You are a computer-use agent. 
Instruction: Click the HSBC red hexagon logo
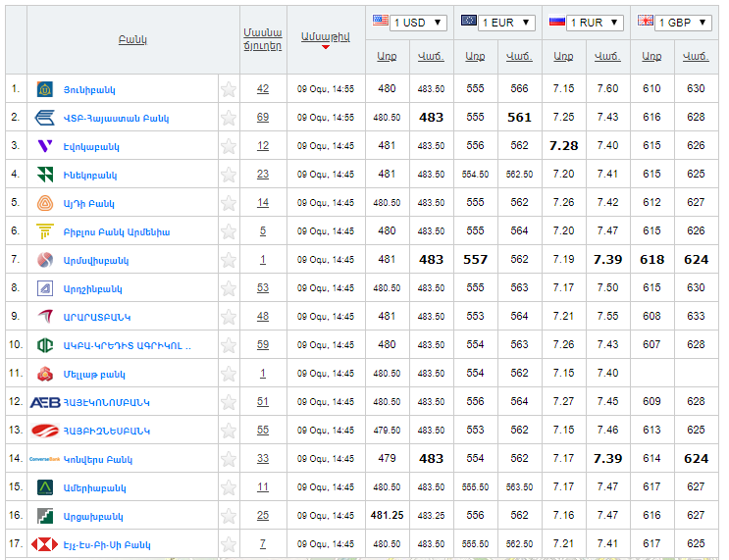click(45, 544)
